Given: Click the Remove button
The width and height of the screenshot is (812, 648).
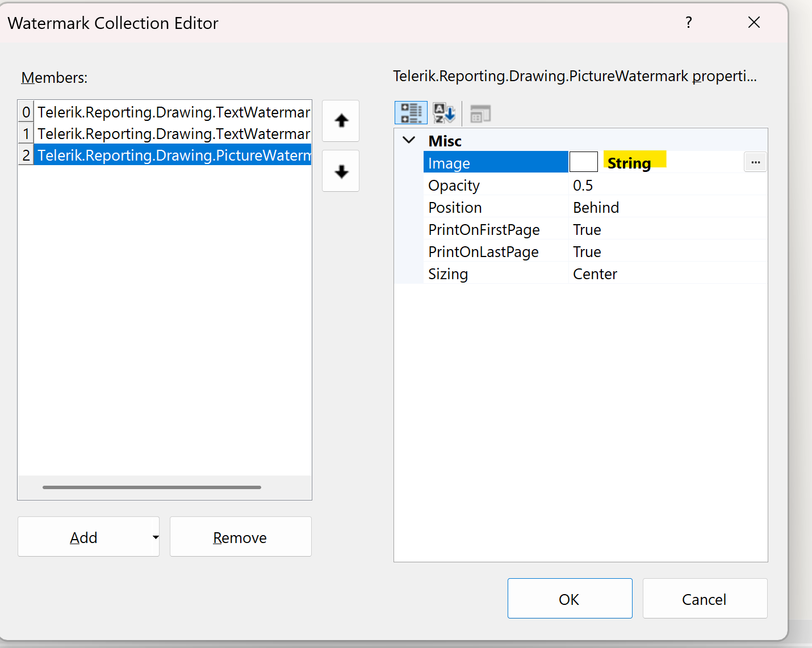Looking at the screenshot, I should tap(240, 537).
